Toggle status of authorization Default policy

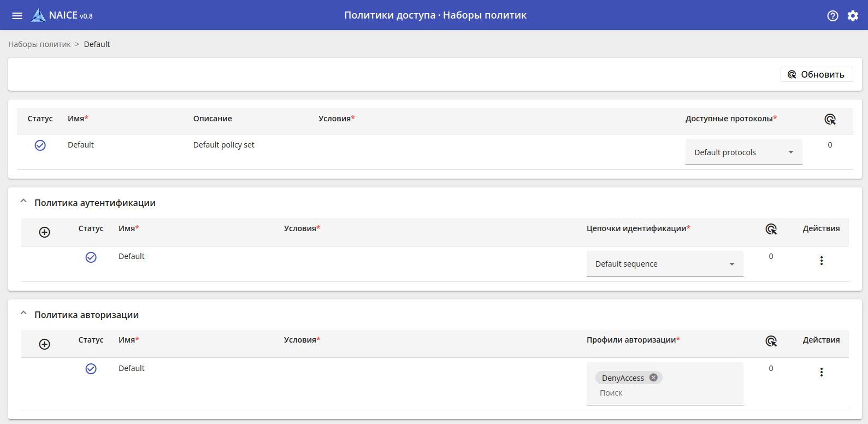tap(91, 369)
